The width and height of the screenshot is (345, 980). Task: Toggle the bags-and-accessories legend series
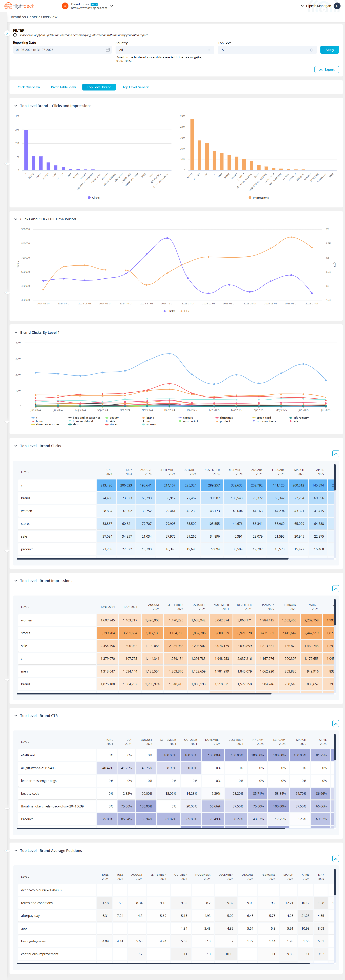[x=84, y=418]
